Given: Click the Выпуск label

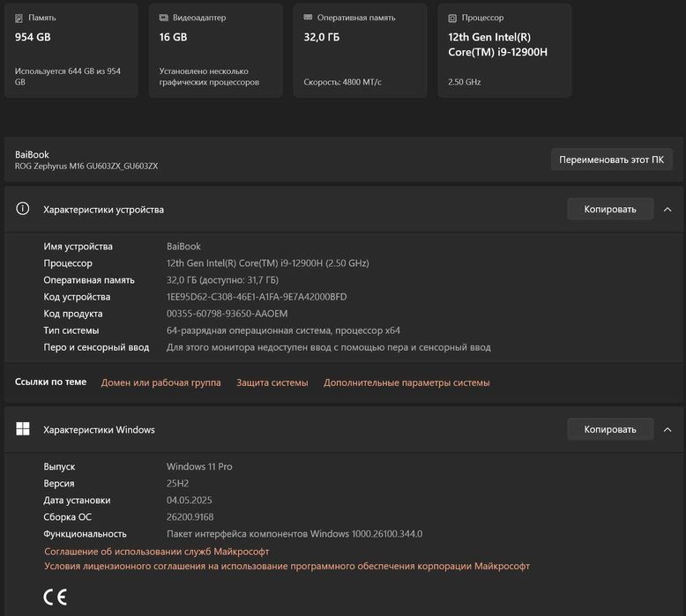Looking at the screenshot, I should pyautogui.click(x=59, y=467).
